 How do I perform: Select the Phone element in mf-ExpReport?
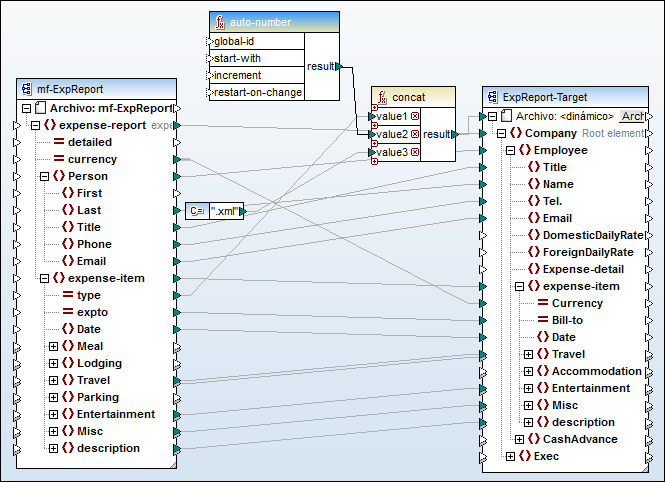point(94,244)
